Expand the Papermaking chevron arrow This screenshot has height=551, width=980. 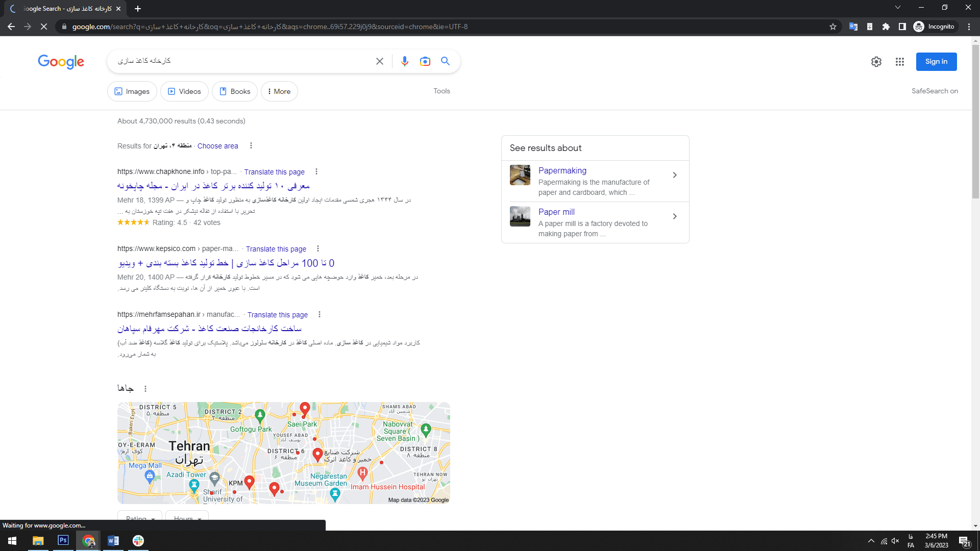(x=675, y=175)
